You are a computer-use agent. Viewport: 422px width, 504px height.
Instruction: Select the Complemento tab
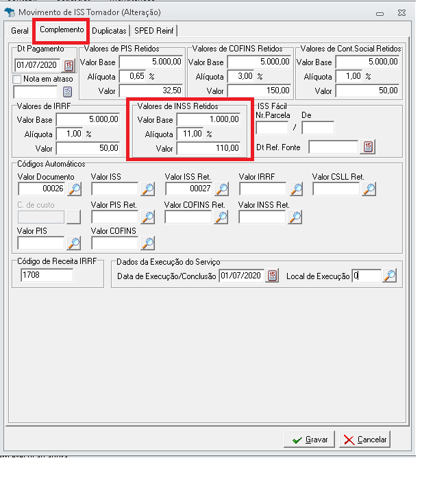[62, 29]
